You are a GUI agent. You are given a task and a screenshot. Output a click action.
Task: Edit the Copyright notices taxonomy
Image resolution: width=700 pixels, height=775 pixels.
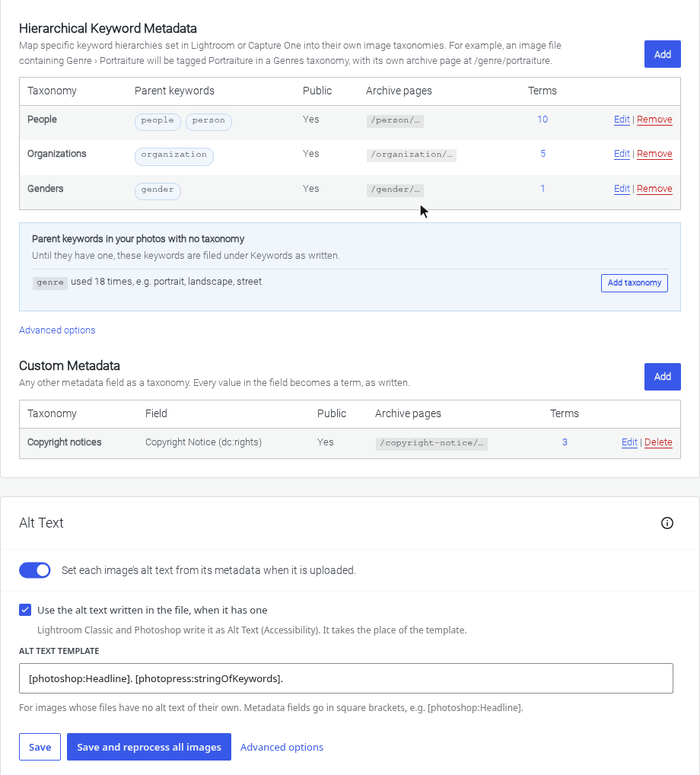click(x=629, y=442)
